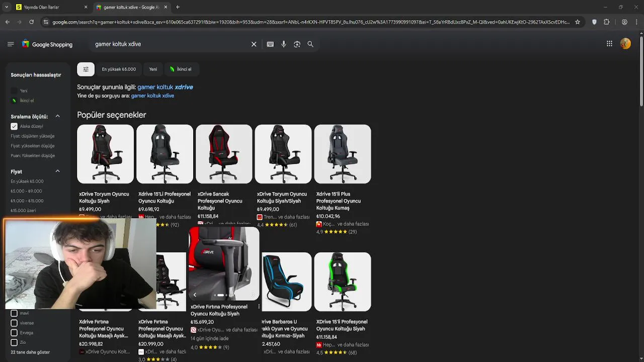Screen dimensions: 644x362
Task: Check the Exvega filter checkbox
Action: coord(14,333)
